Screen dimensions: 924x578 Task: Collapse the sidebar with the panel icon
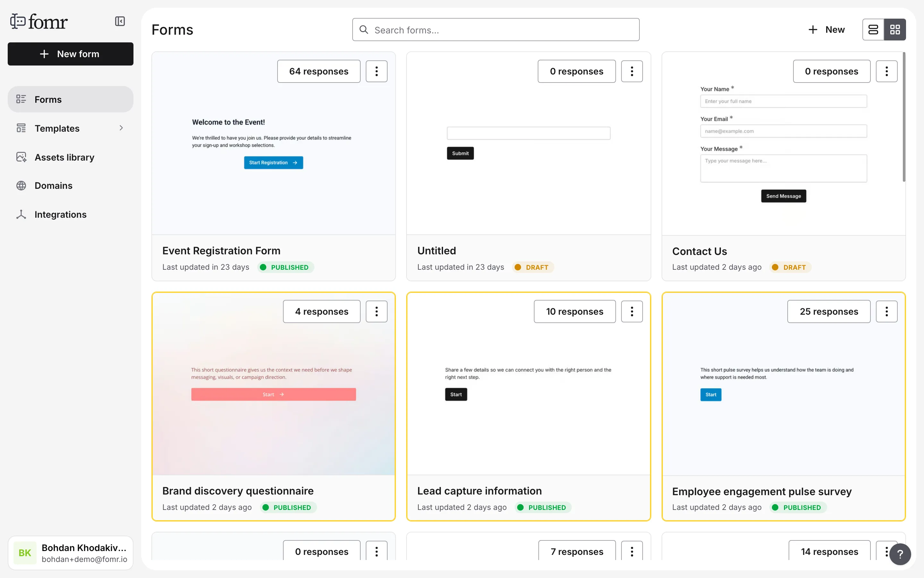[120, 22]
